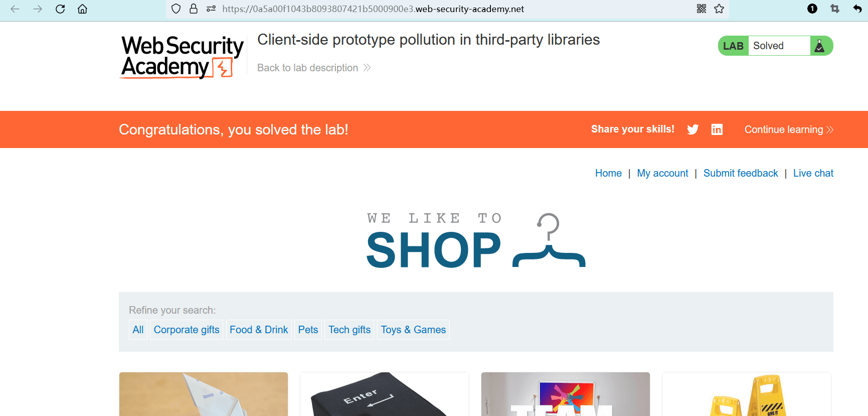Go to the browser home page icon

coord(82,9)
